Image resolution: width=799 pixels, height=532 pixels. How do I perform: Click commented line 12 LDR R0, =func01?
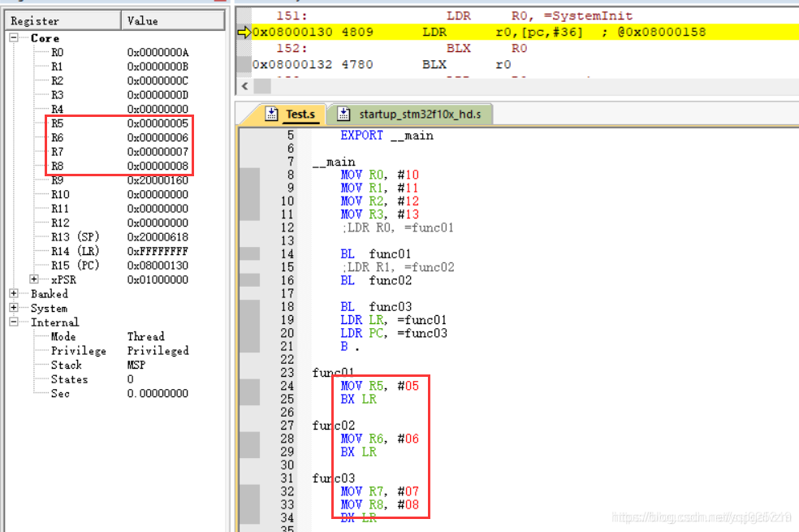click(x=397, y=227)
